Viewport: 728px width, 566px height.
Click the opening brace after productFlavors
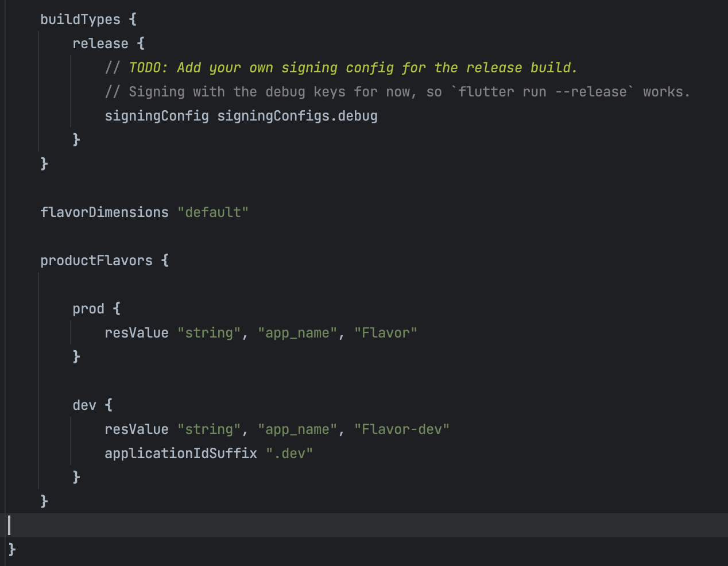pos(165,261)
